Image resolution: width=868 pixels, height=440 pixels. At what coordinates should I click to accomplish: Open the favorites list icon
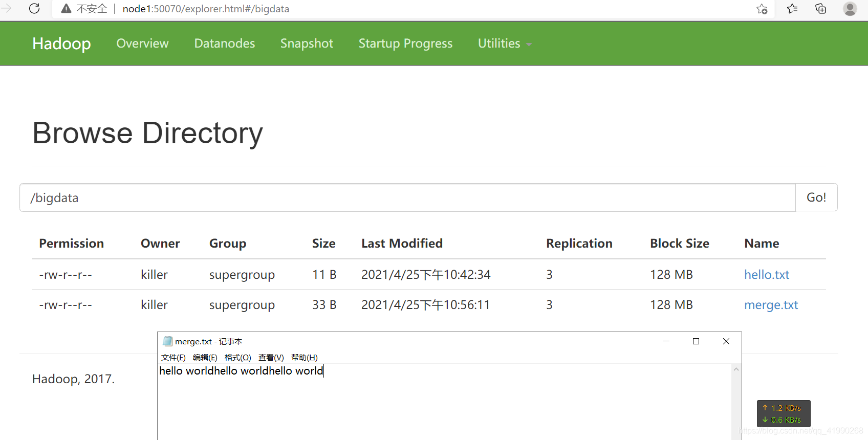792,9
